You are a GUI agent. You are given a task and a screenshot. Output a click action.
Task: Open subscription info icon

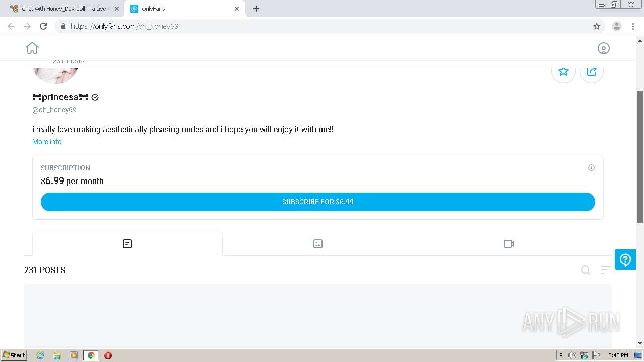point(591,168)
